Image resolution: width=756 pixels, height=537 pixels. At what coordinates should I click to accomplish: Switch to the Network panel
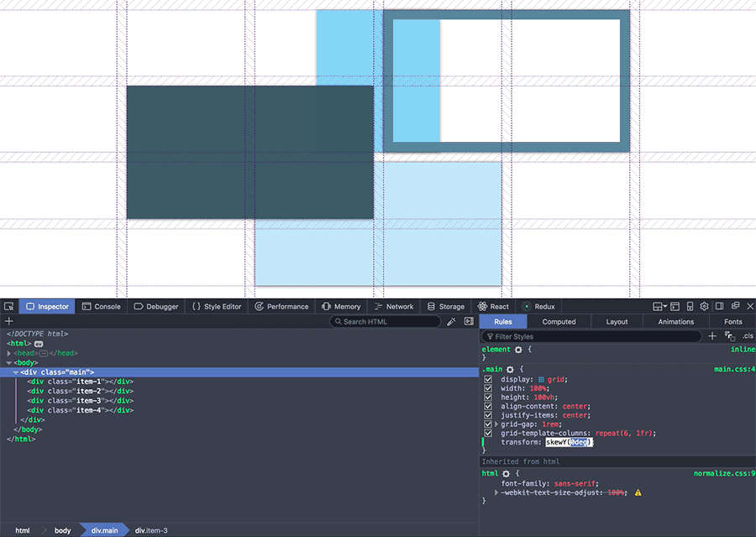click(x=394, y=307)
